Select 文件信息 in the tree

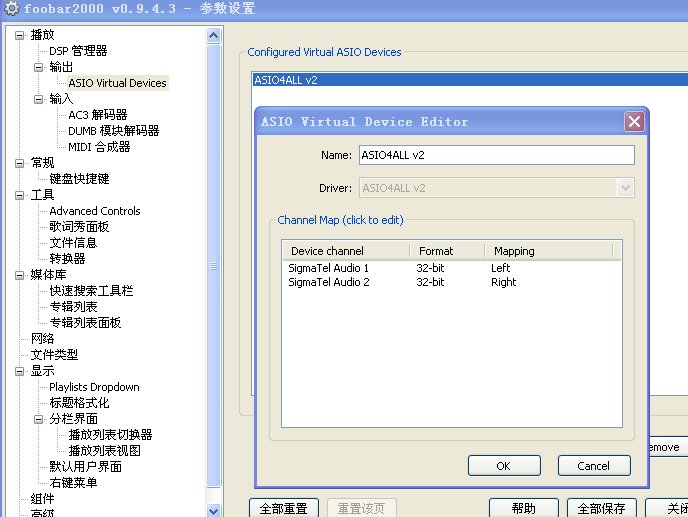(73, 243)
